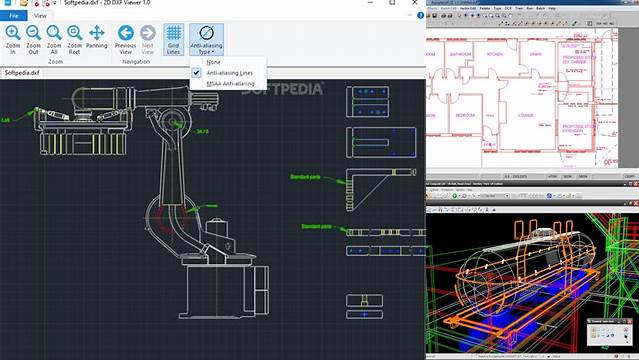This screenshot has width=639, height=360.
Task: Switch to the View ribbon tab
Action: [x=40, y=15]
